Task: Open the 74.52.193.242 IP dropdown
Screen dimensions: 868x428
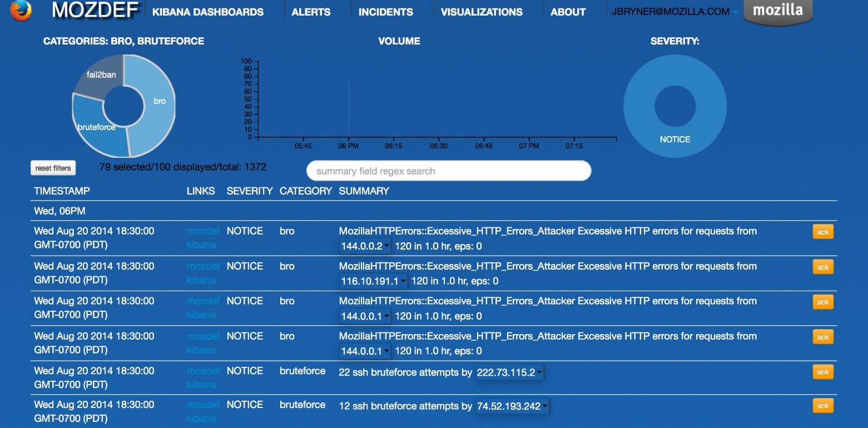Action: click(x=512, y=406)
